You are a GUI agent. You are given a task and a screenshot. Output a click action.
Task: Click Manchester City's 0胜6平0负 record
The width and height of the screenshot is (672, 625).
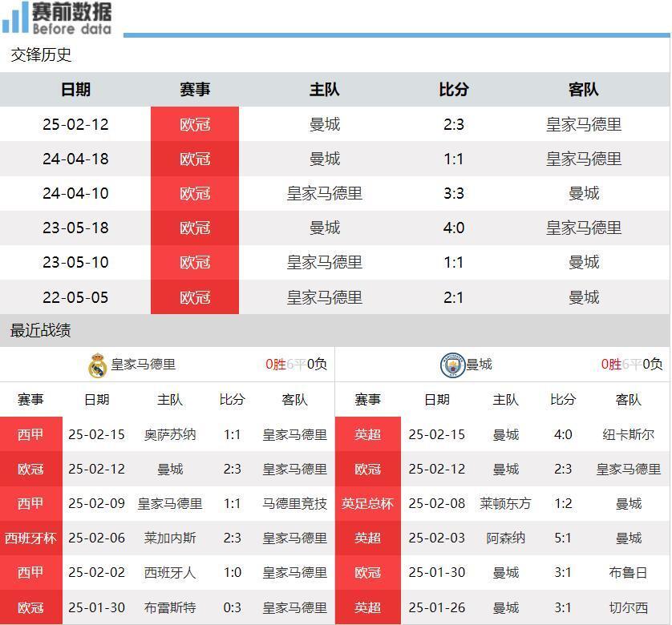(632, 365)
